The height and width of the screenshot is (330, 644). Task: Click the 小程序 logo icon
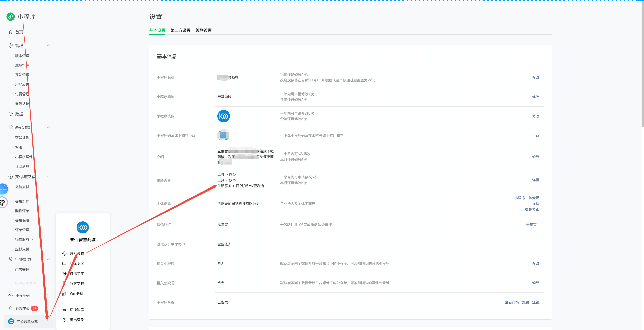coord(10,17)
